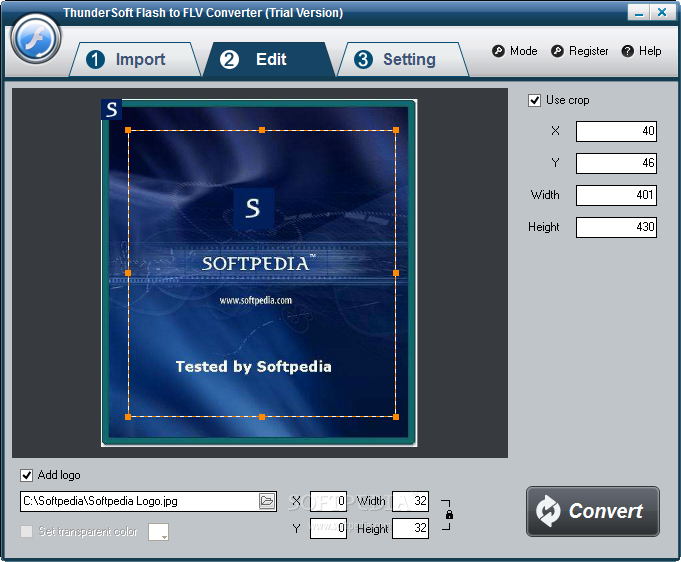This screenshot has width=681, height=562.
Task: Click the Convert button
Action: pos(593,512)
